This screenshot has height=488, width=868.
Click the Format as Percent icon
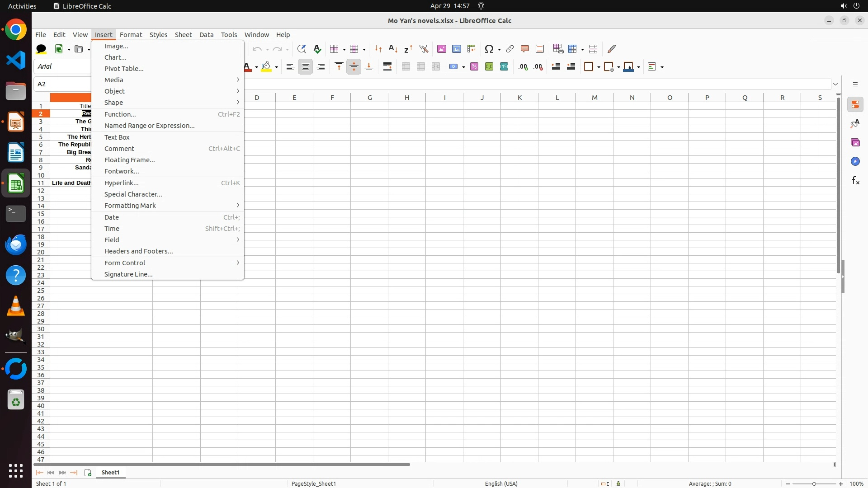tap(474, 67)
